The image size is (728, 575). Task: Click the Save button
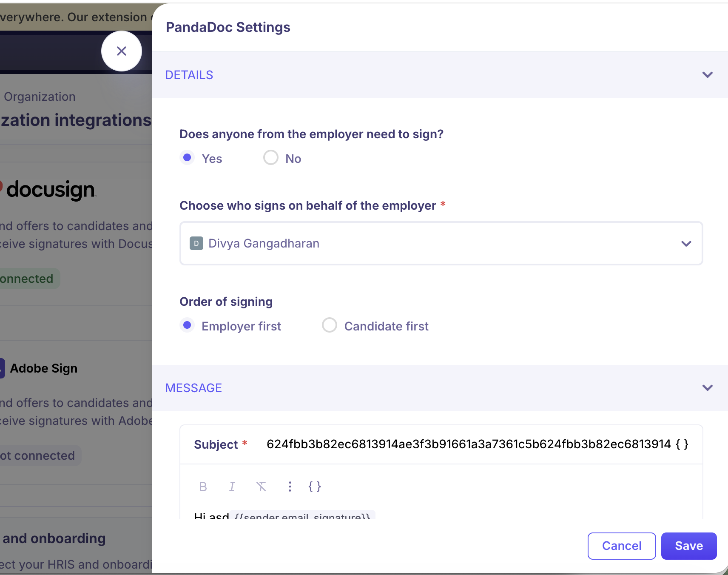tap(688, 546)
